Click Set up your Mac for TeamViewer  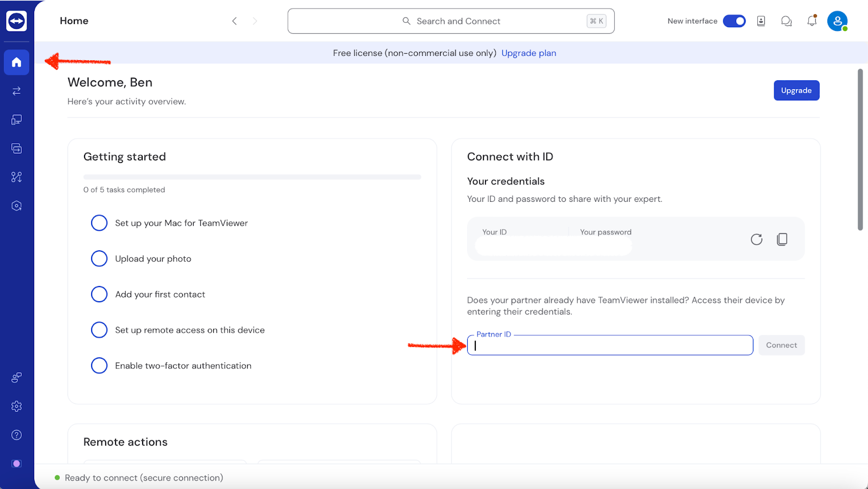181,223
